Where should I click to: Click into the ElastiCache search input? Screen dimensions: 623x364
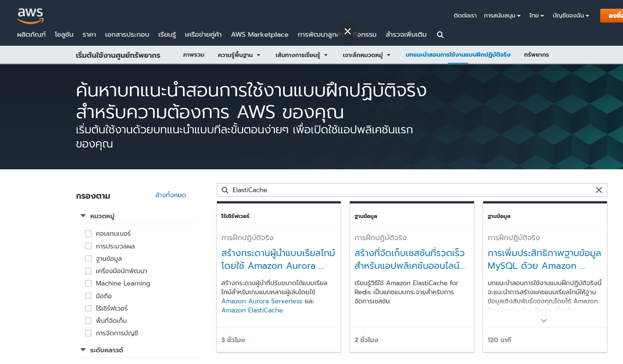[412, 190]
